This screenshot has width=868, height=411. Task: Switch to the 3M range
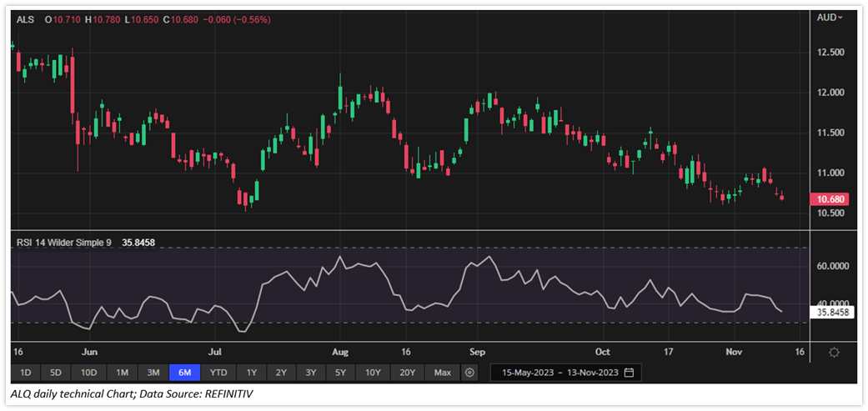(153, 372)
